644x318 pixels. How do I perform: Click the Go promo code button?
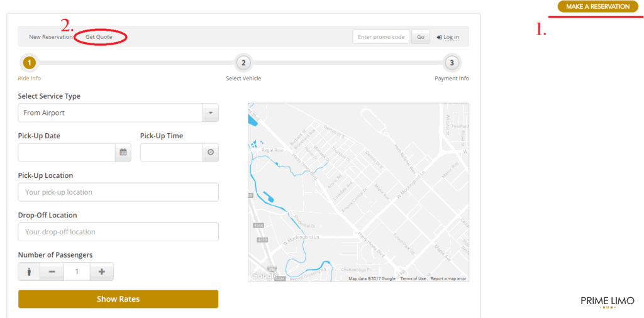tap(421, 37)
